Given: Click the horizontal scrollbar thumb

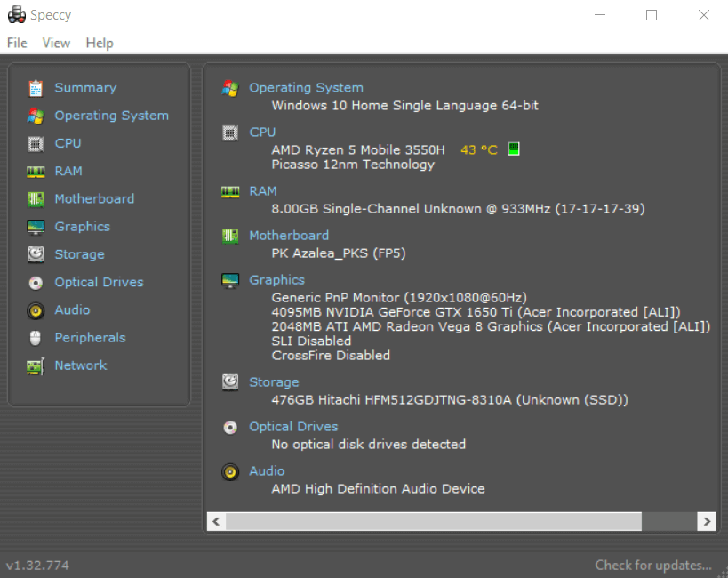Looking at the screenshot, I should [434, 521].
